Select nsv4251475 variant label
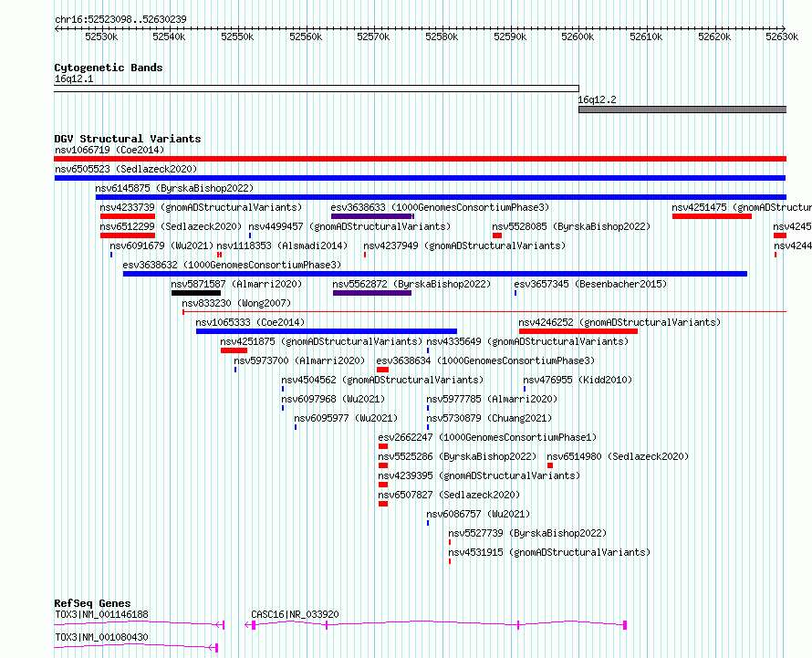Viewport: 812px width, 658px height. tap(742, 207)
